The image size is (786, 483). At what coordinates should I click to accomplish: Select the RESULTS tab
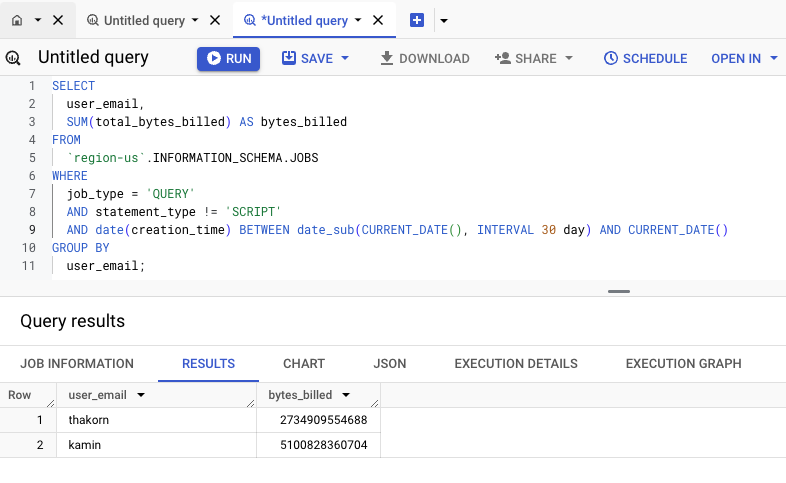[209, 364]
